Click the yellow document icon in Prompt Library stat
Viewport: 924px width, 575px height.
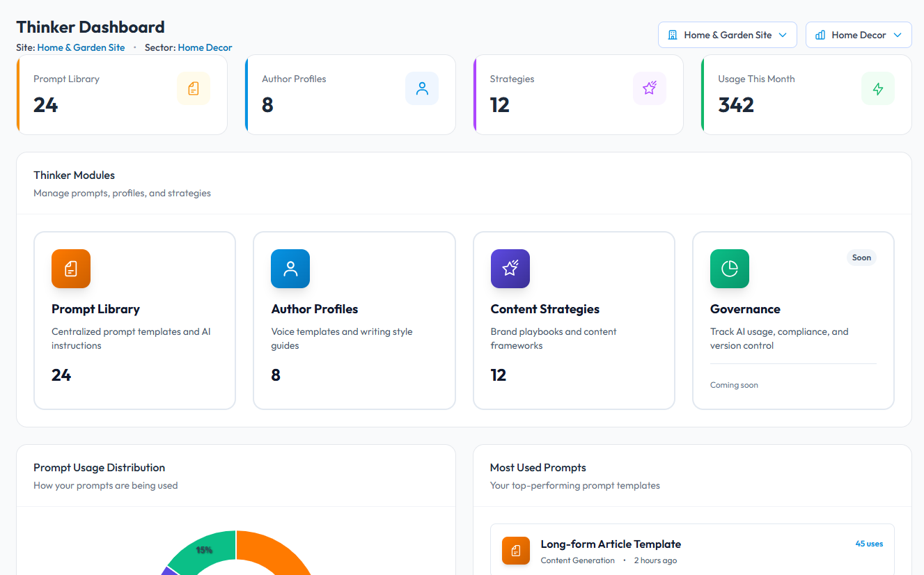coord(194,88)
